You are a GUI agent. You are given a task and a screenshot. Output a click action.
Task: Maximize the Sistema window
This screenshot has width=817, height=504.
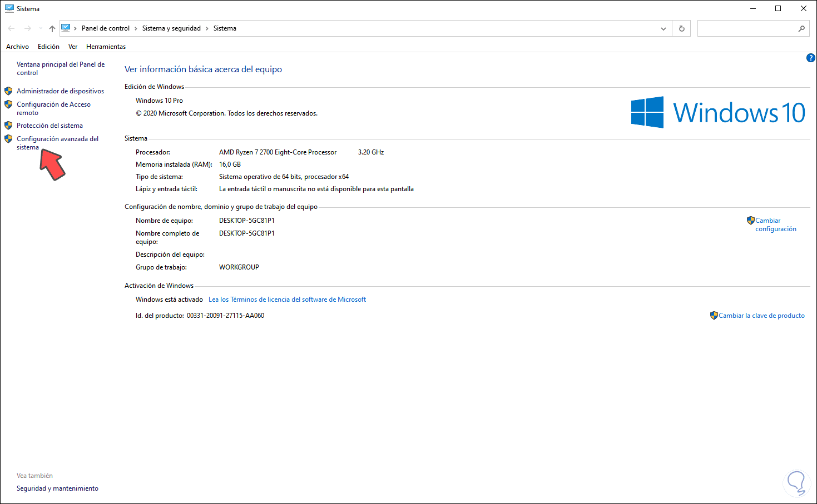pos(778,8)
